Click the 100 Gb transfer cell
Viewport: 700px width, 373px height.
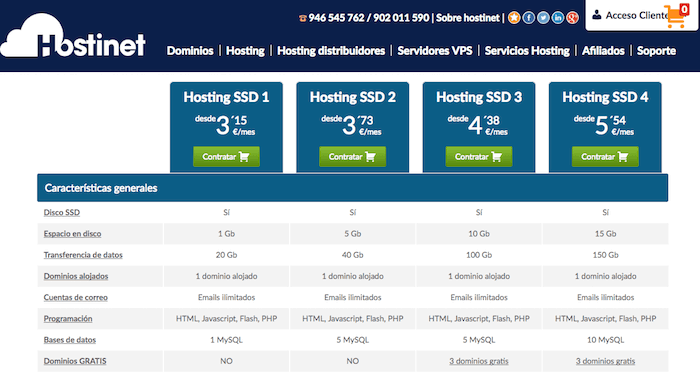[x=479, y=255]
